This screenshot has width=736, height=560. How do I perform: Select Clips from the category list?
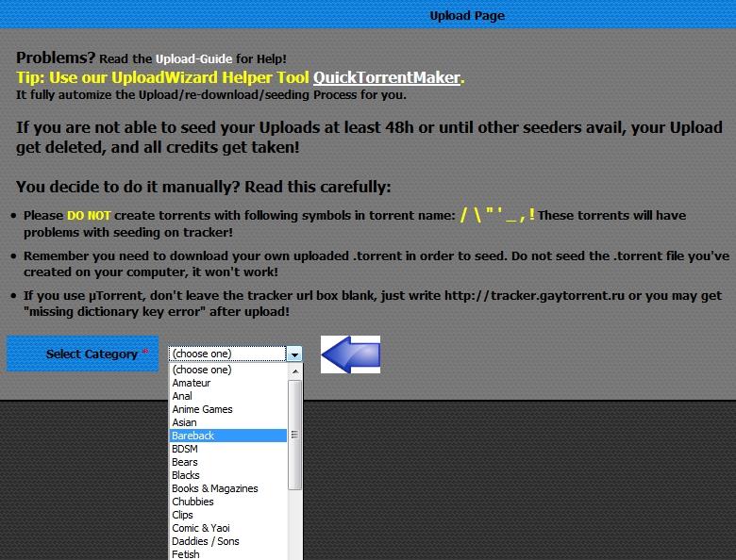click(x=182, y=515)
